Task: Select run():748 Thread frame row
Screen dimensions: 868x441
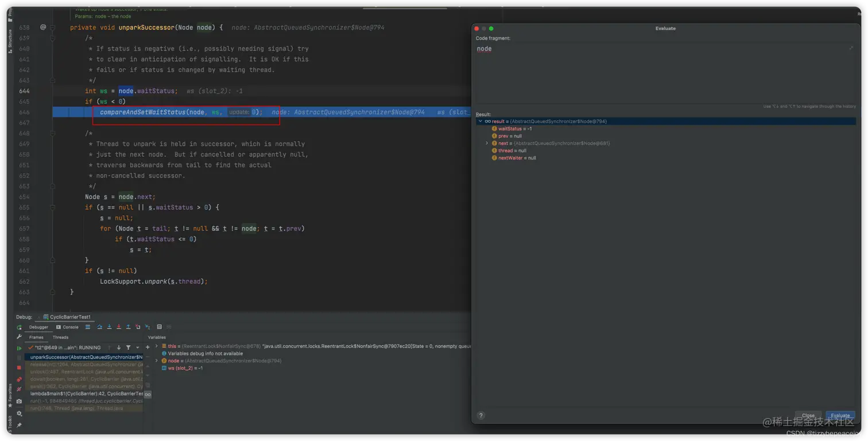Action: 85,408
